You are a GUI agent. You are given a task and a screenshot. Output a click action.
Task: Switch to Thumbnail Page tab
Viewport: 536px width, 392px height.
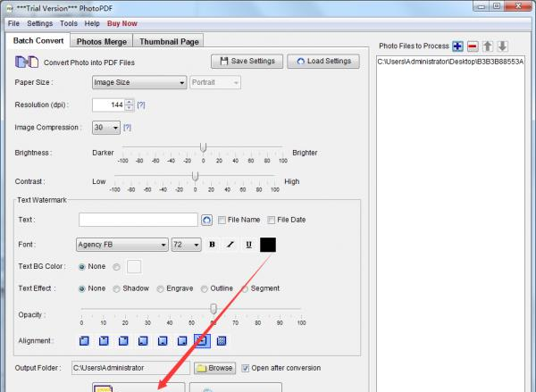(x=169, y=41)
